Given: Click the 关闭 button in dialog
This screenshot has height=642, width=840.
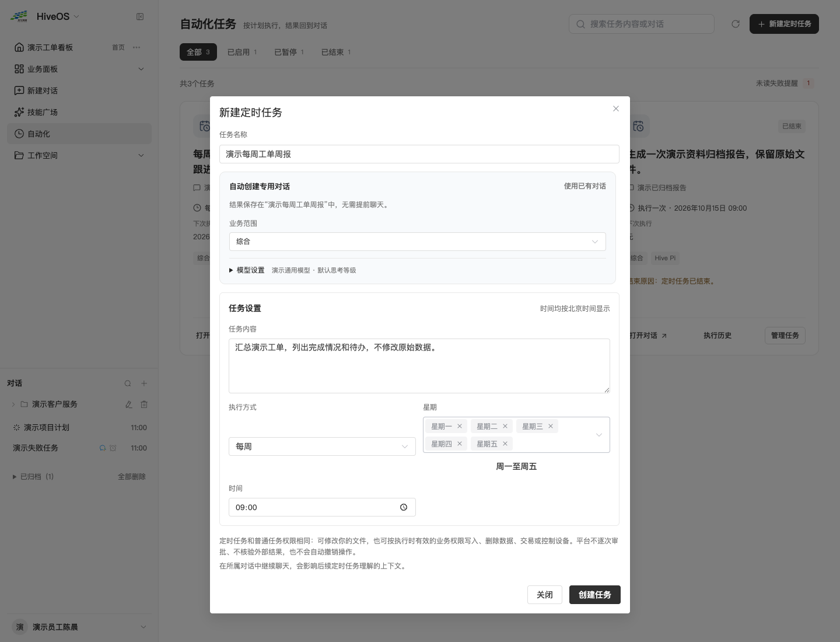Looking at the screenshot, I should (x=545, y=595).
